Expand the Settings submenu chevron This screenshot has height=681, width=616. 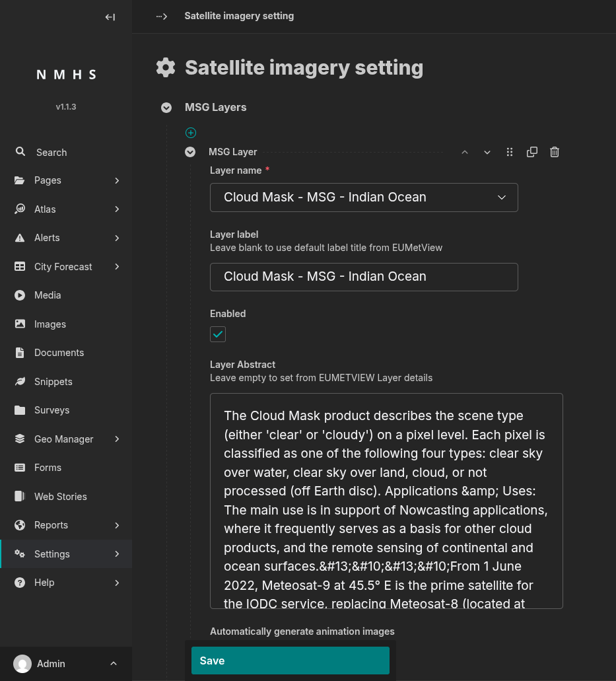[x=117, y=554]
